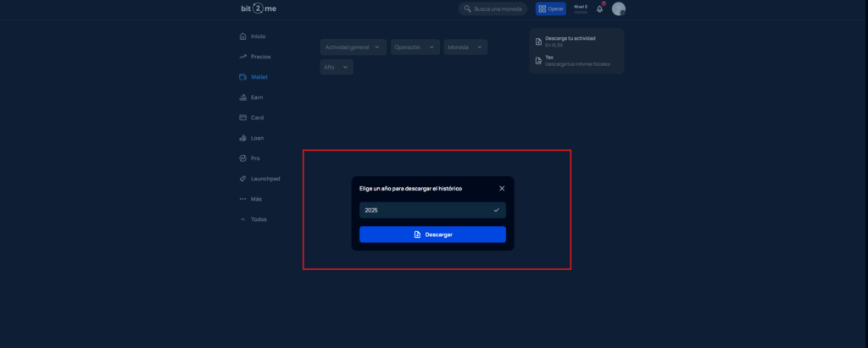Screen dimensions: 868x348
Task: Click the Card sidebar icon
Action: click(242, 118)
